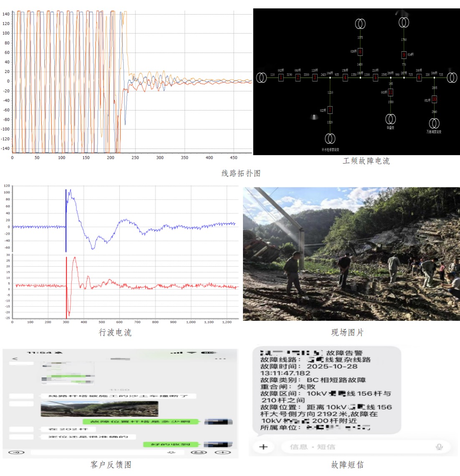
Task: Open the site photo thumbnail in chat
Action: [100, 408]
